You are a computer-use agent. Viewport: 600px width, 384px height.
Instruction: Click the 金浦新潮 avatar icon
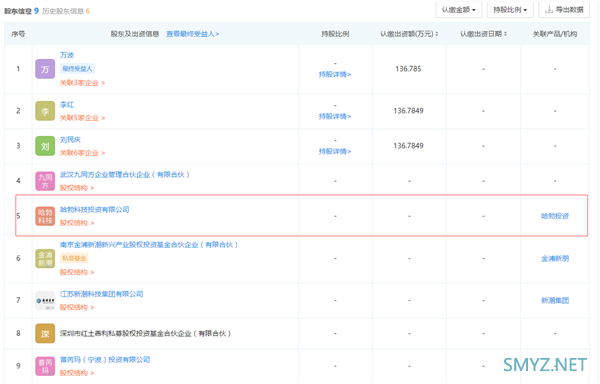[45, 259]
